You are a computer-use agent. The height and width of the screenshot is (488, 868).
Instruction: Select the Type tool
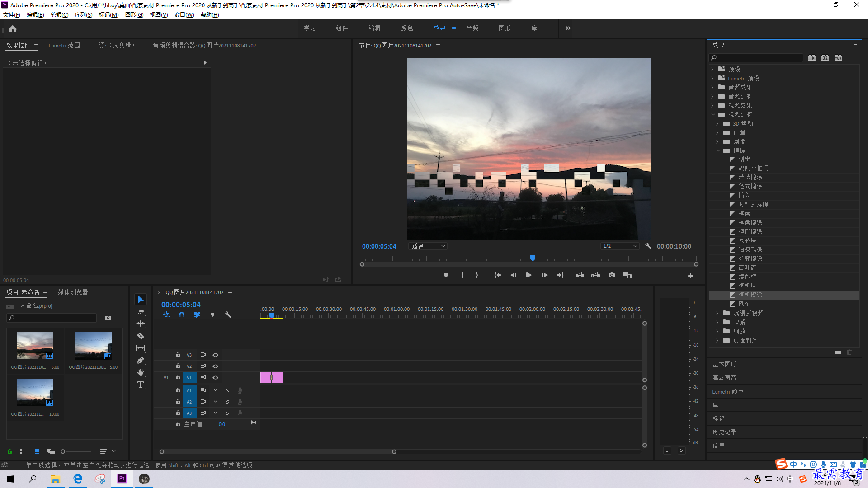(141, 385)
